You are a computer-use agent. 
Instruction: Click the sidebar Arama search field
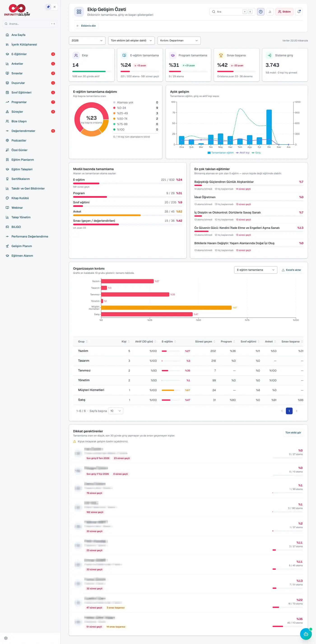pos(30,24)
